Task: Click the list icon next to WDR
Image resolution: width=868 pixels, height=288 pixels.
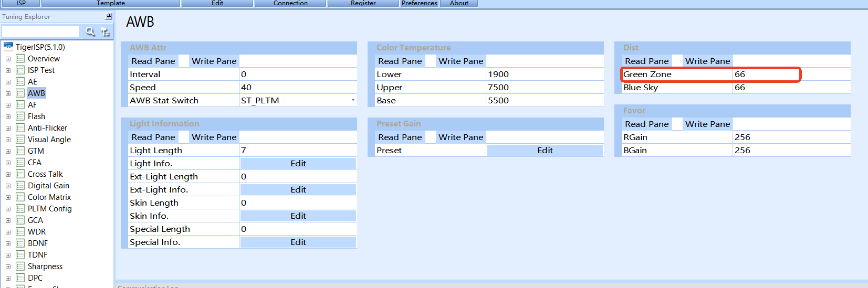Action: [x=20, y=231]
